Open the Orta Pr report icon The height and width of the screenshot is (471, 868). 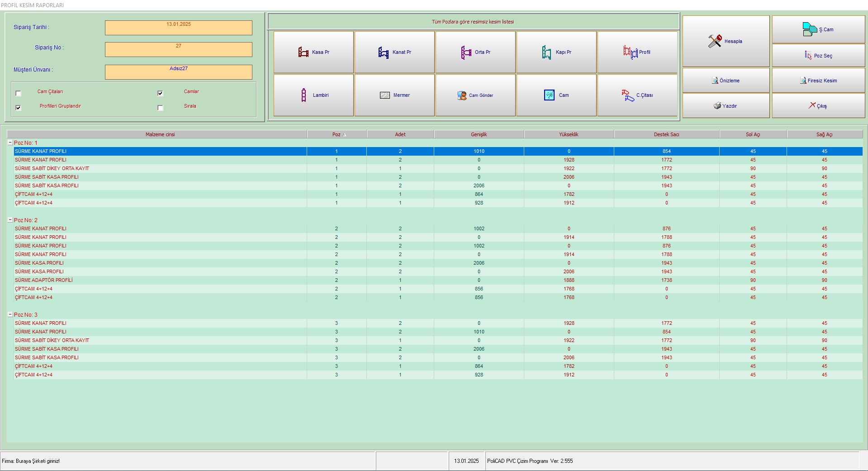(466, 52)
